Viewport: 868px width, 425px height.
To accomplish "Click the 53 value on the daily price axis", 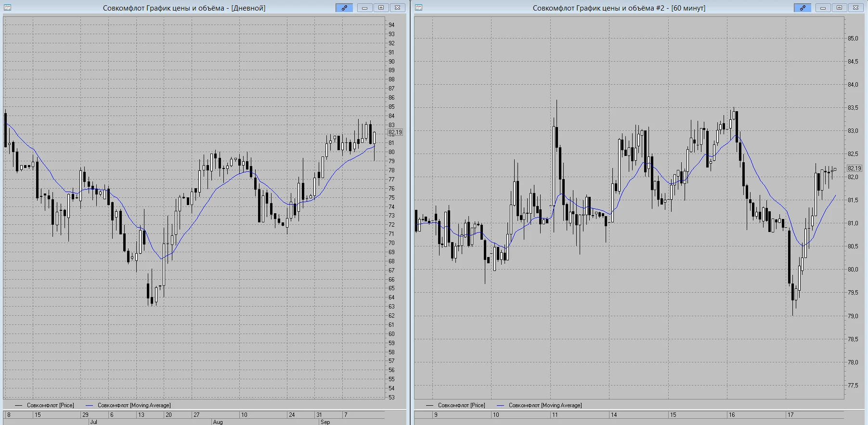I will [392, 398].
